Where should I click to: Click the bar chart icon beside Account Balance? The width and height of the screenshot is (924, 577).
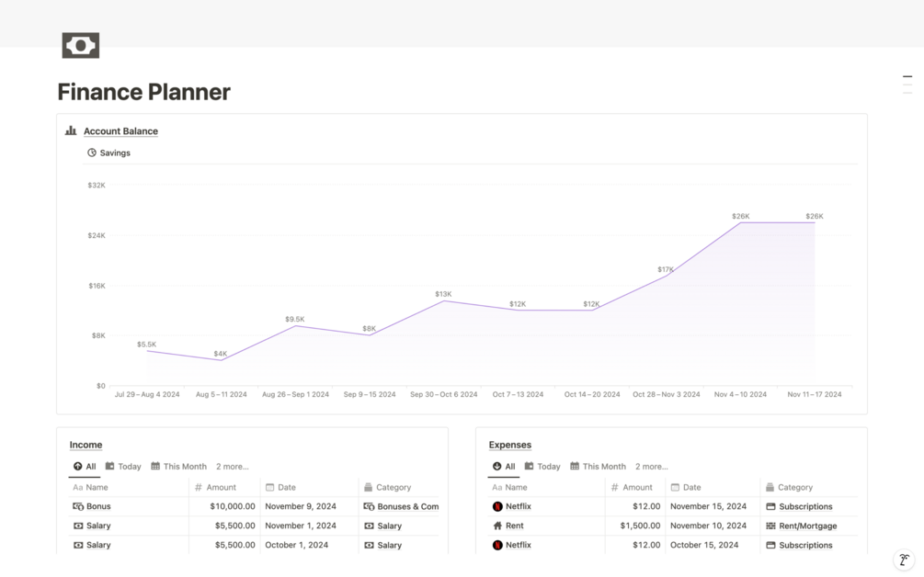pyautogui.click(x=71, y=130)
